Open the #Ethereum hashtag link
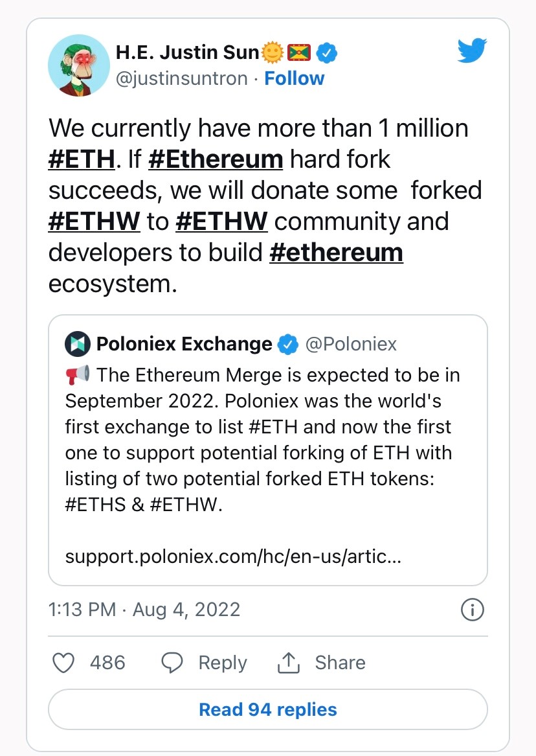The height and width of the screenshot is (756, 536). [216, 159]
